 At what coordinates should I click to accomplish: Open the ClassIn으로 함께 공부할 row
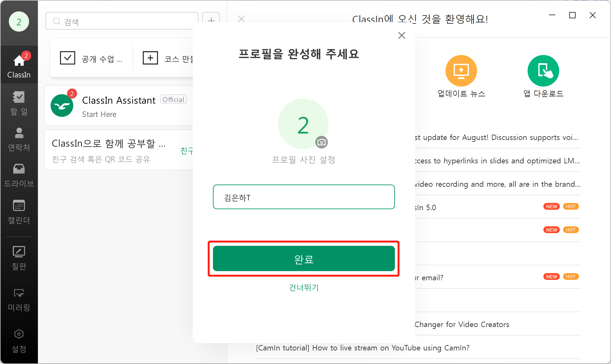pos(119,150)
